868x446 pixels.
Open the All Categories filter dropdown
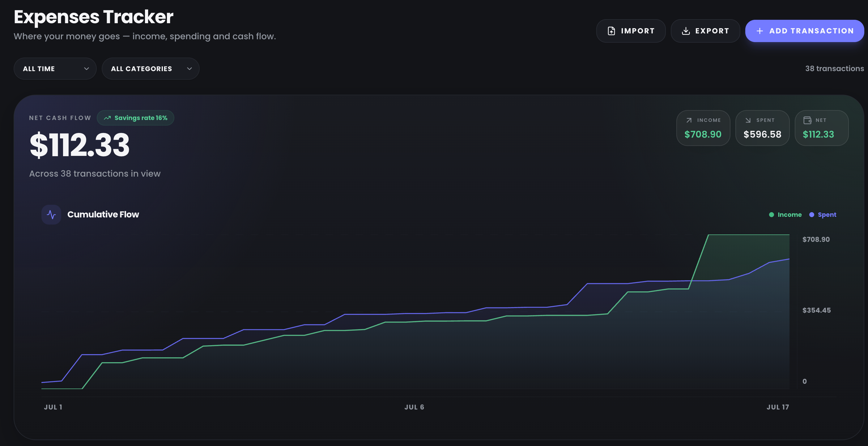pyautogui.click(x=151, y=69)
